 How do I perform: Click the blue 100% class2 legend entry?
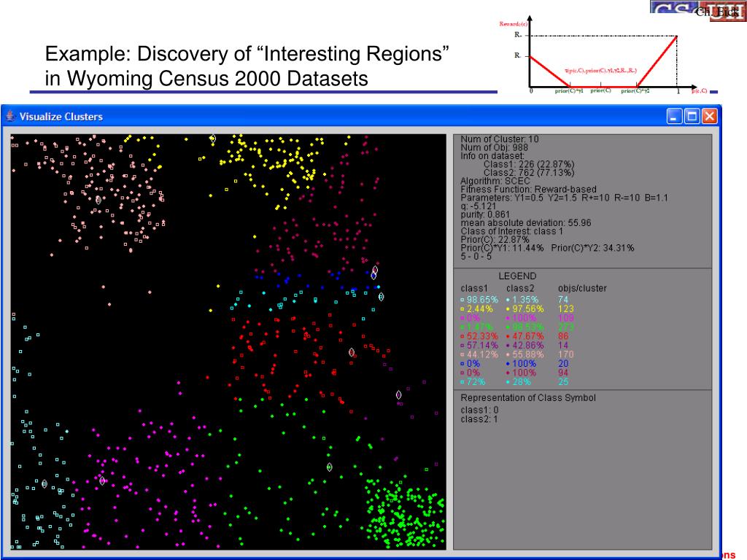[x=521, y=364]
